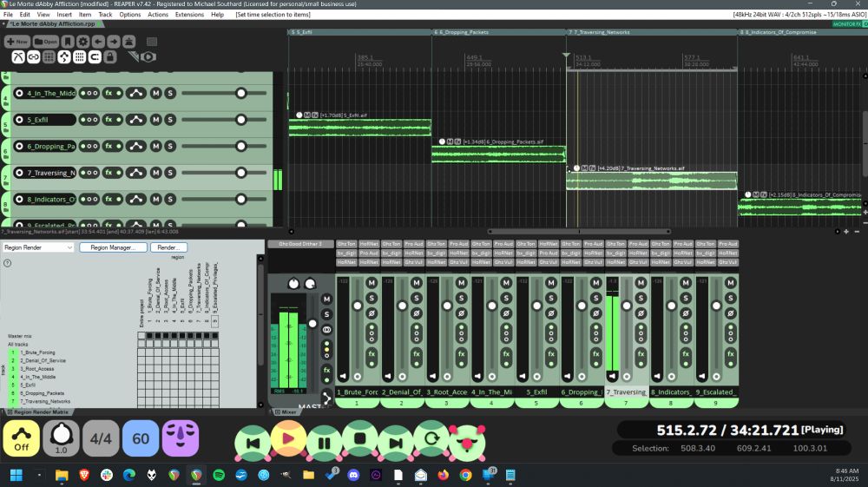The image size is (868, 487).
Task: Click the metronome toolbar icon
Action: pyautogui.click(x=128, y=42)
